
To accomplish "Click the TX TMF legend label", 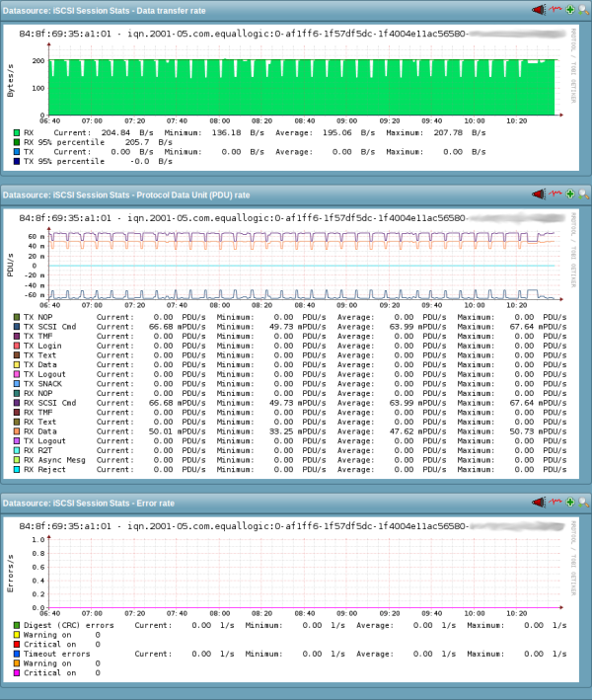I will (x=37, y=336).
